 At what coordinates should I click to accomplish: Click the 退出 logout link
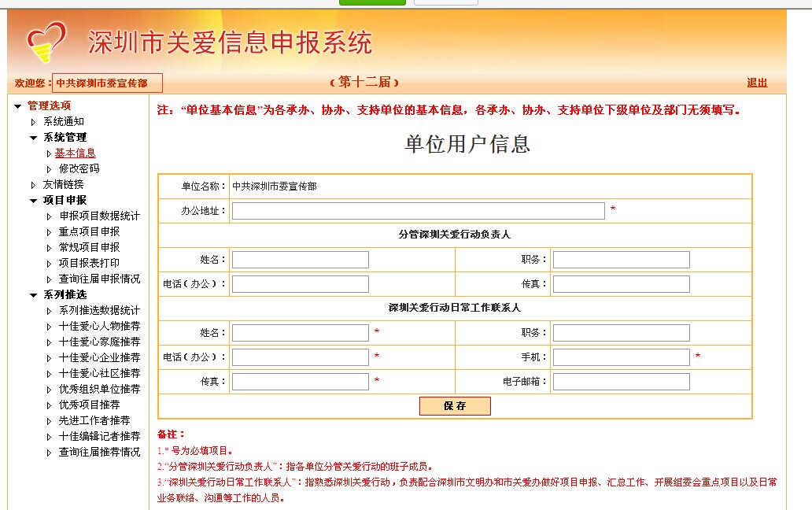point(757,83)
